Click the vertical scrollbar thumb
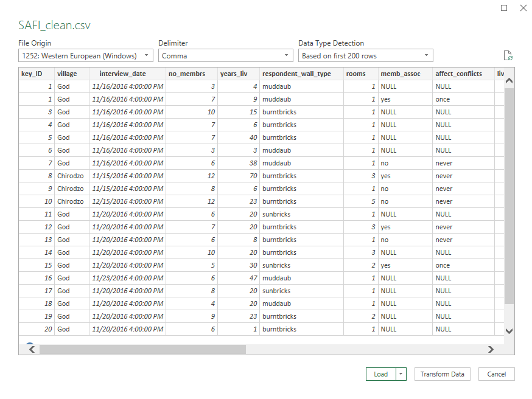This screenshot has width=532, height=399. (509, 196)
